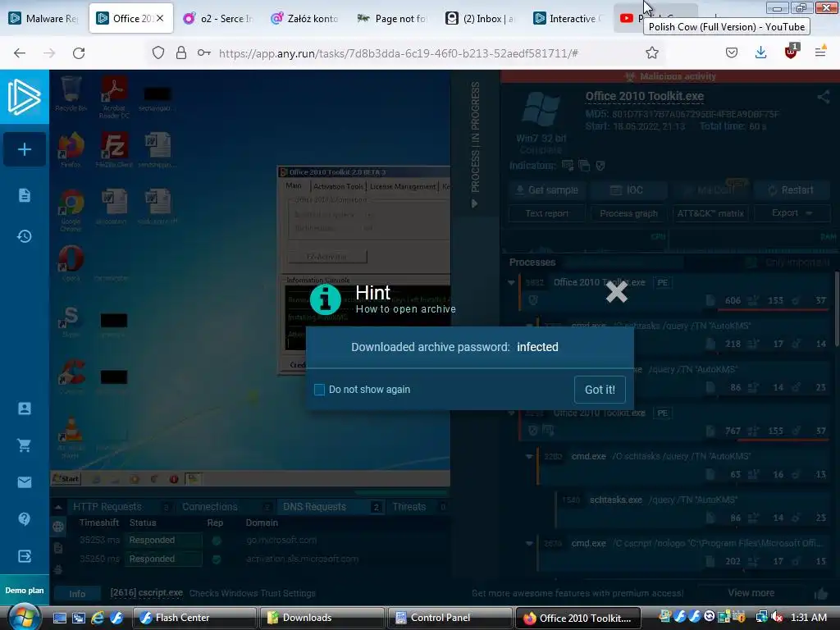Check 'Do not show again' box
This screenshot has width=840, height=630.
(319, 390)
